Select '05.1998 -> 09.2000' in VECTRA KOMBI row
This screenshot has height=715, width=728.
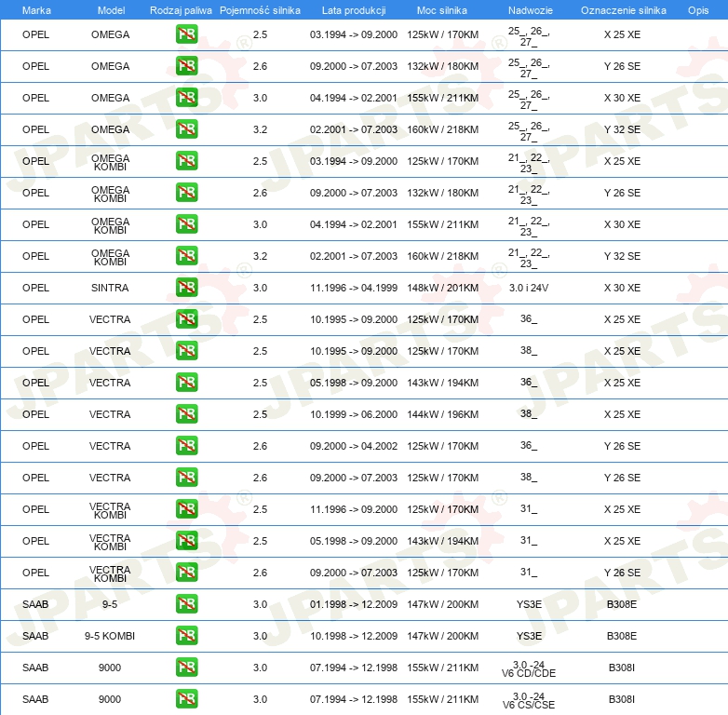click(x=354, y=541)
